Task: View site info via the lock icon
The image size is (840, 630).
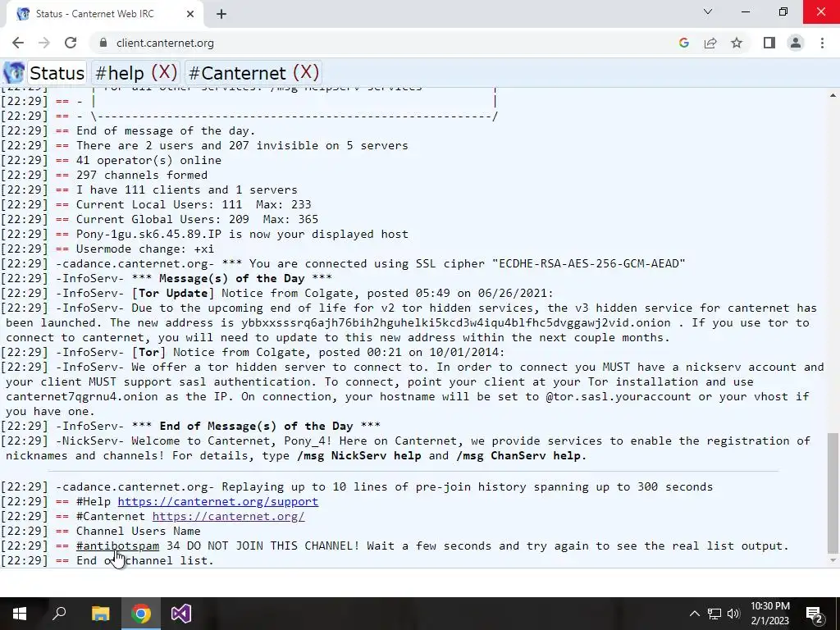Action: pyautogui.click(x=104, y=43)
